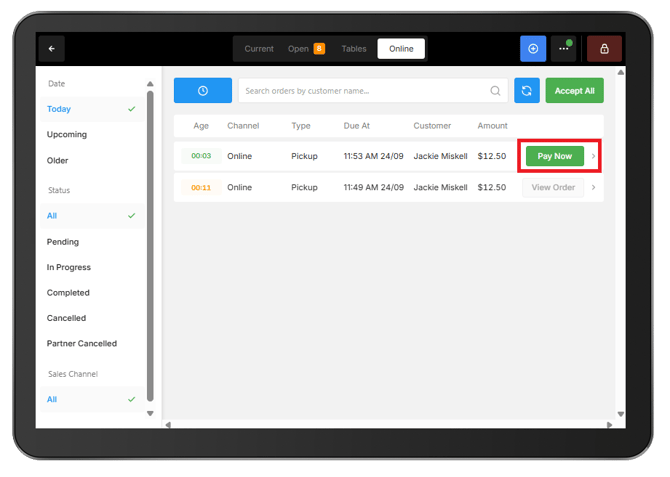
Task: Select Older date filter
Action: 92,161
